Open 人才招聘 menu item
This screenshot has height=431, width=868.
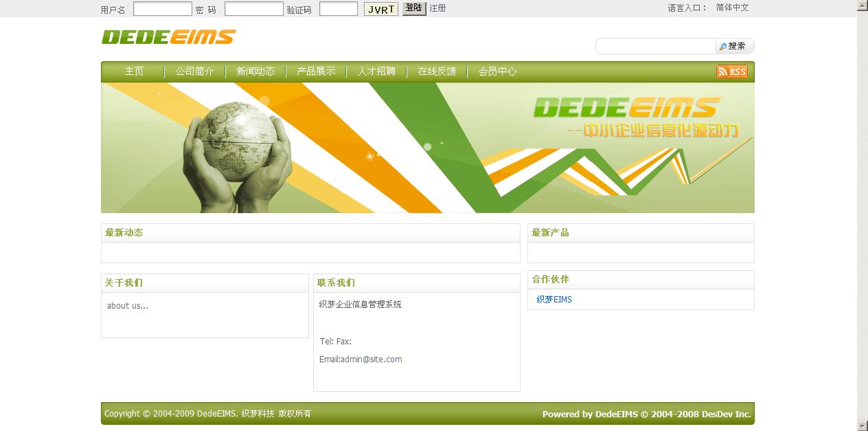pyautogui.click(x=376, y=71)
